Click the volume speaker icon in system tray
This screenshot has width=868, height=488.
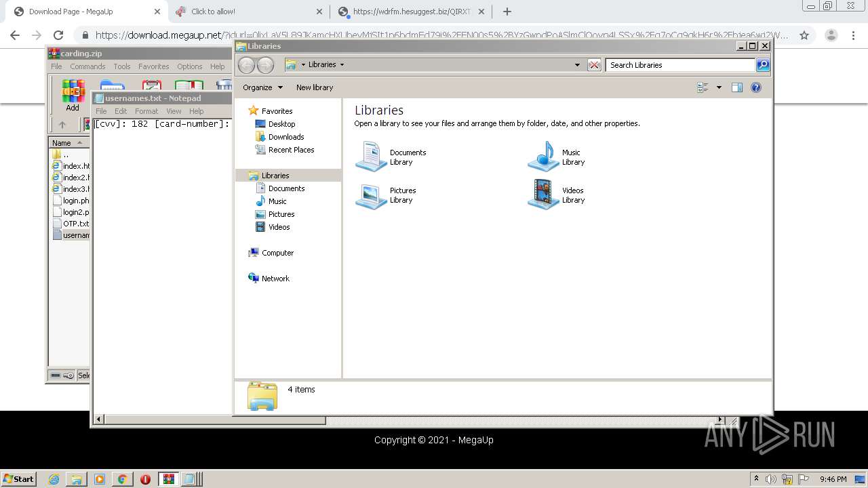pyautogui.click(x=770, y=479)
